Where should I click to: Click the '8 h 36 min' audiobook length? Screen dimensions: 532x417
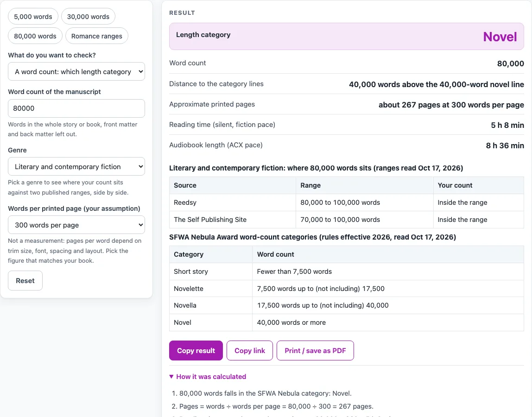pyautogui.click(x=505, y=145)
